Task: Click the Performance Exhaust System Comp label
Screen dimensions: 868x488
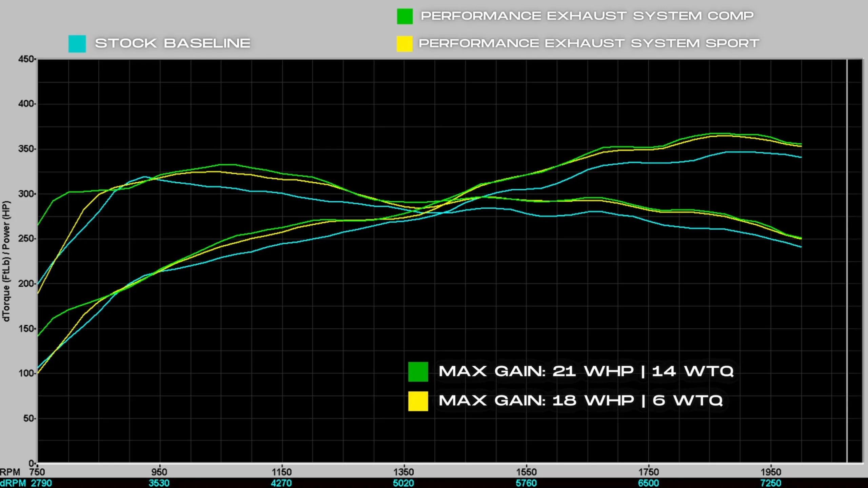Action: pos(587,16)
